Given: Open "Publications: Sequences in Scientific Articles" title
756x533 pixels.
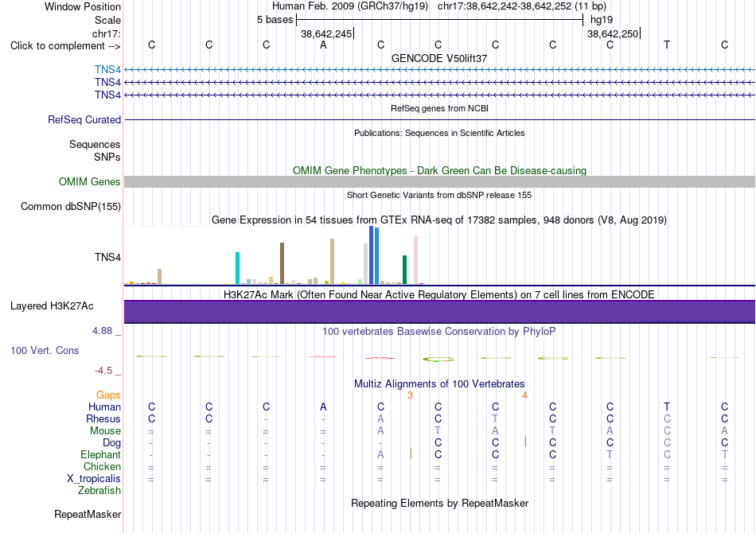Looking at the screenshot, I should coord(439,133).
